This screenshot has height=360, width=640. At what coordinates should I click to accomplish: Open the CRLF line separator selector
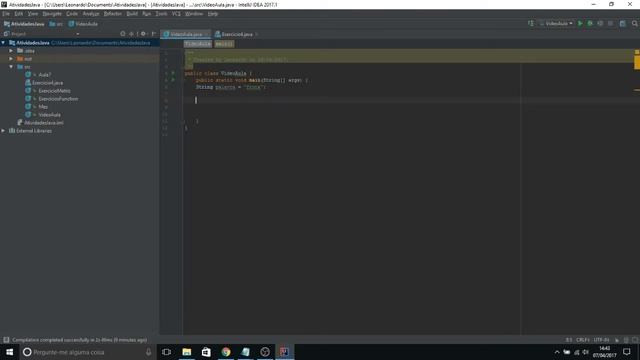[582, 340]
